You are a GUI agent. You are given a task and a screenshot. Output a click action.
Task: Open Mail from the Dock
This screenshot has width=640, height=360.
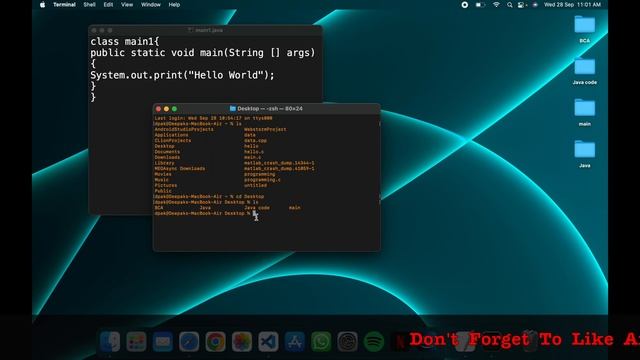[x=162, y=341]
